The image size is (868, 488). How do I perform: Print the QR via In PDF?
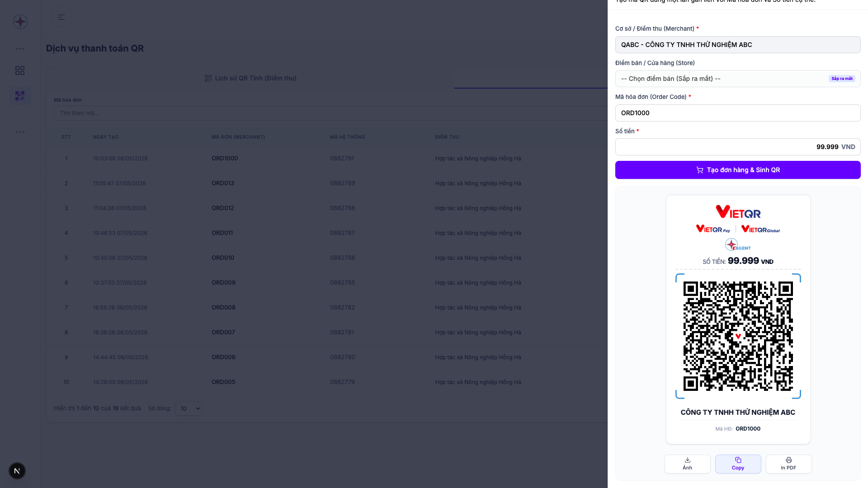pyautogui.click(x=788, y=464)
